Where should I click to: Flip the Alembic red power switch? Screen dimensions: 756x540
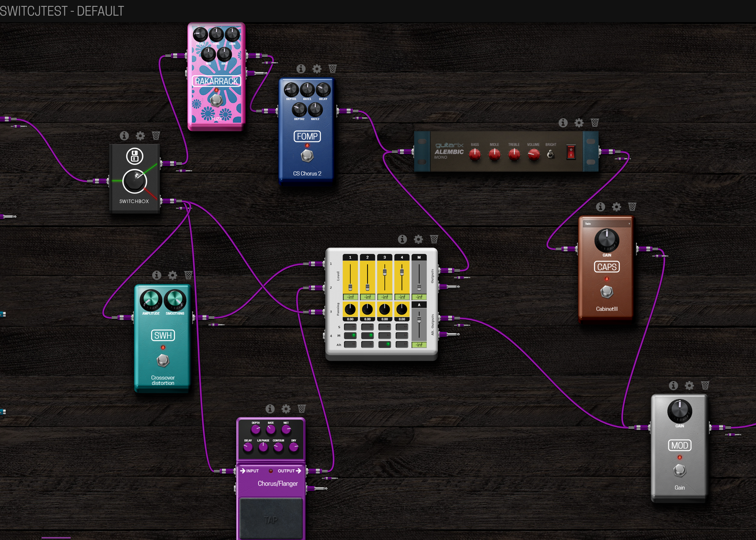(571, 152)
